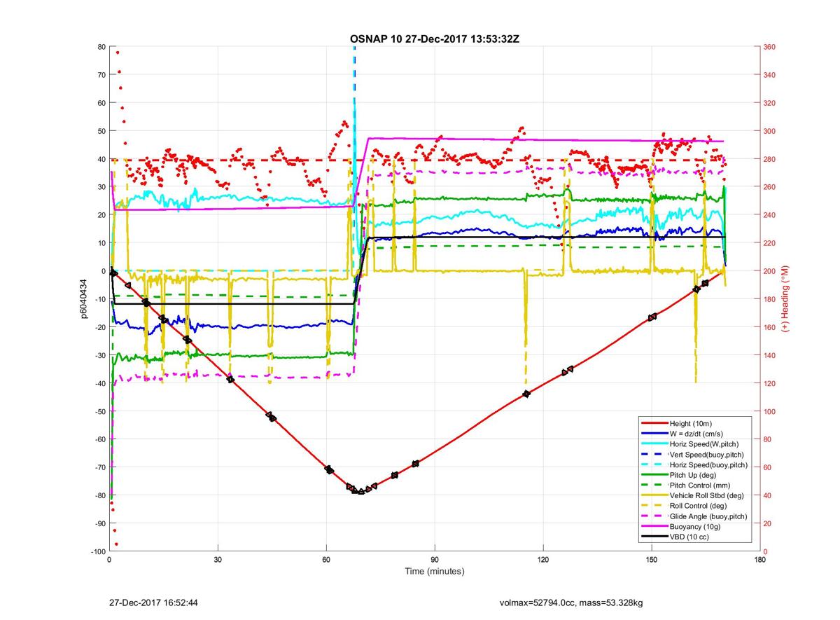Click the "100" heading axis tick
This screenshot has height=620, width=840.
point(769,411)
